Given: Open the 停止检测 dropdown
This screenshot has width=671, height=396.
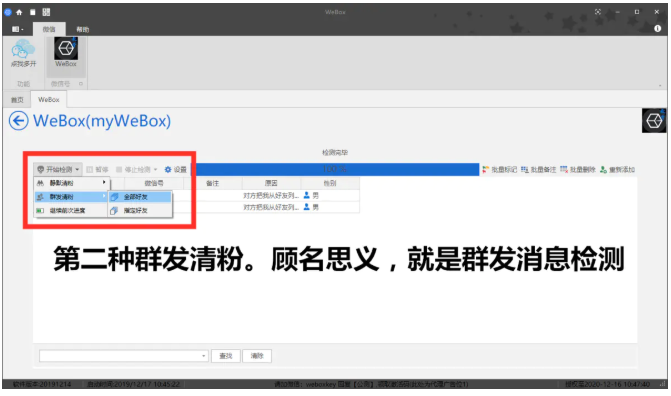Looking at the screenshot, I should [137, 170].
